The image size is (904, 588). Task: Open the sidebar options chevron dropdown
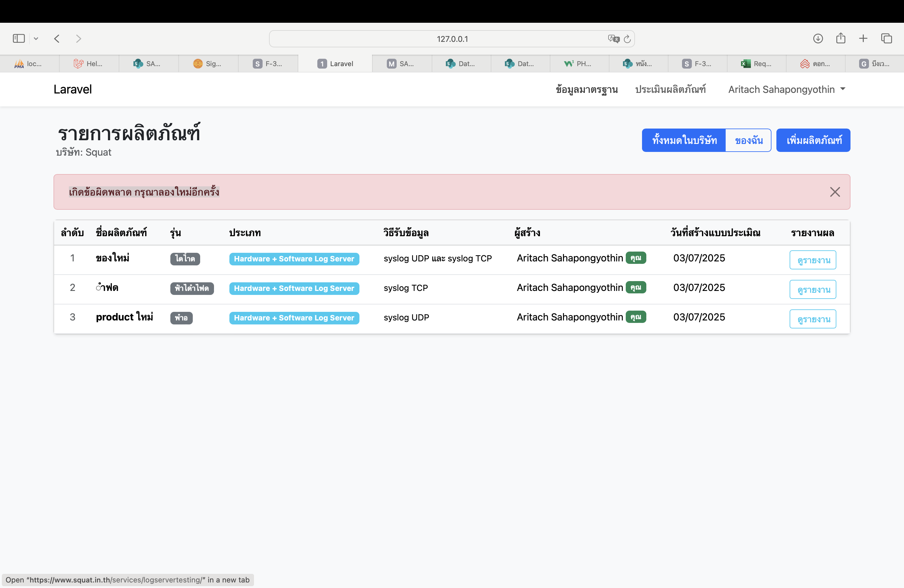(36, 38)
